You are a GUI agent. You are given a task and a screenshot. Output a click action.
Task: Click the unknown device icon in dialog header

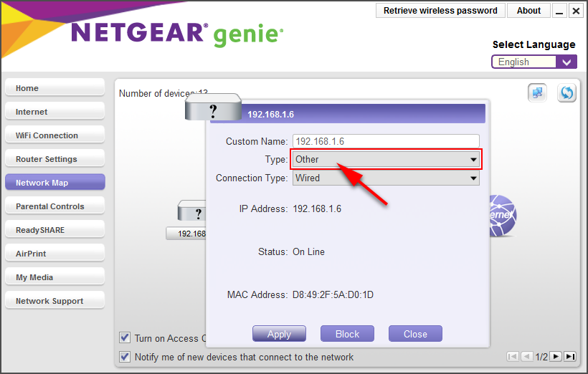click(x=213, y=110)
